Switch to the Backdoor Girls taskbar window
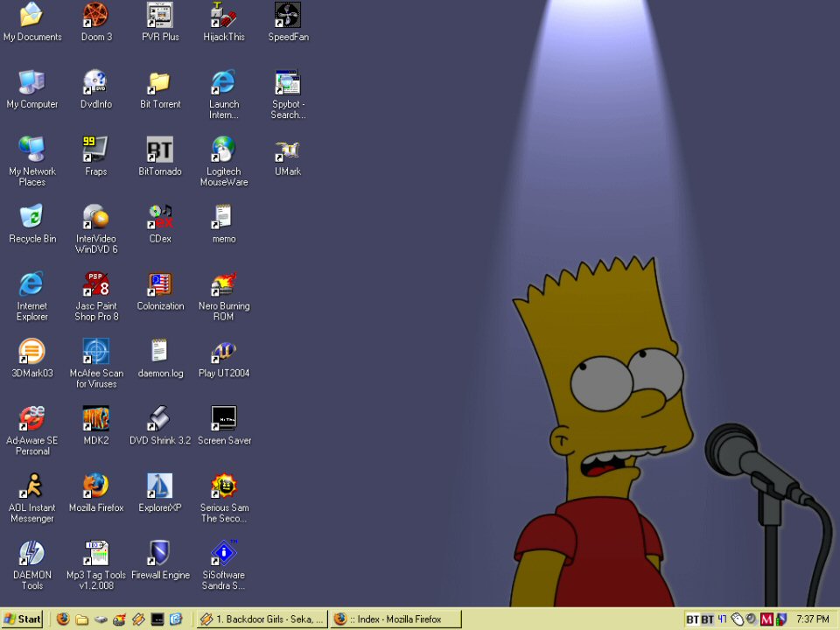Image resolution: width=840 pixels, height=630 pixels. pyautogui.click(x=262, y=619)
